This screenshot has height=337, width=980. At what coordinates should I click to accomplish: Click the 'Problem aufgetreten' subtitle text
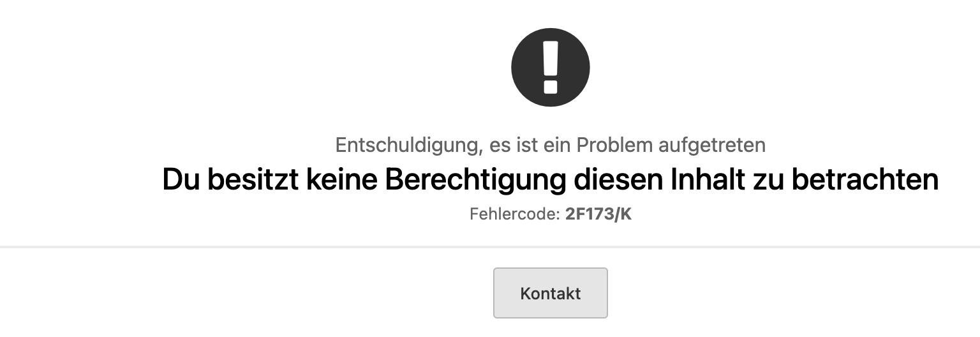671,146
